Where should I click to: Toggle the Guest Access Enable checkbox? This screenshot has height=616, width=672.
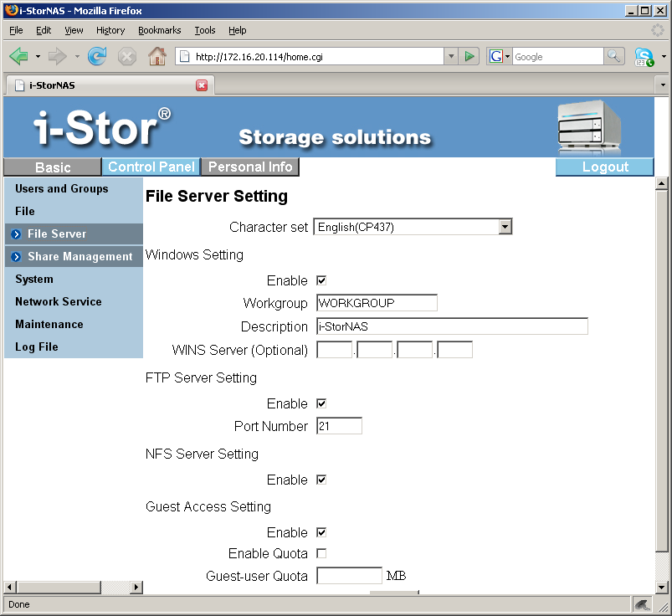(x=321, y=532)
